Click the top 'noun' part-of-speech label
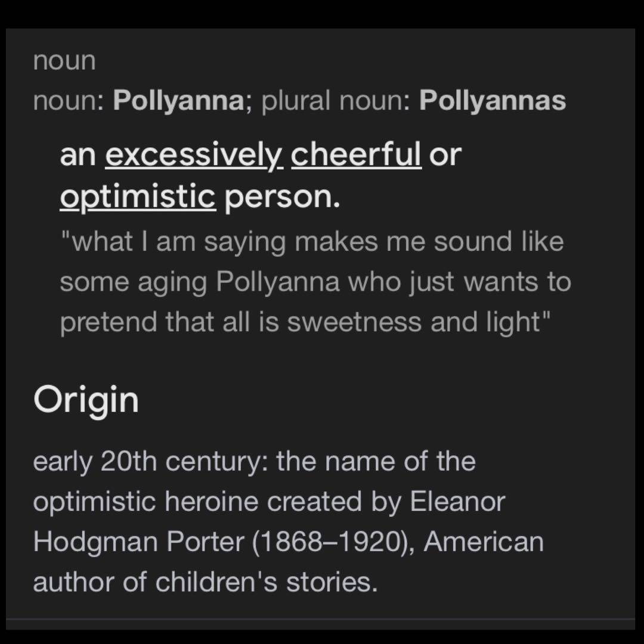Viewport: 644px width, 644px height. (x=64, y=61)
